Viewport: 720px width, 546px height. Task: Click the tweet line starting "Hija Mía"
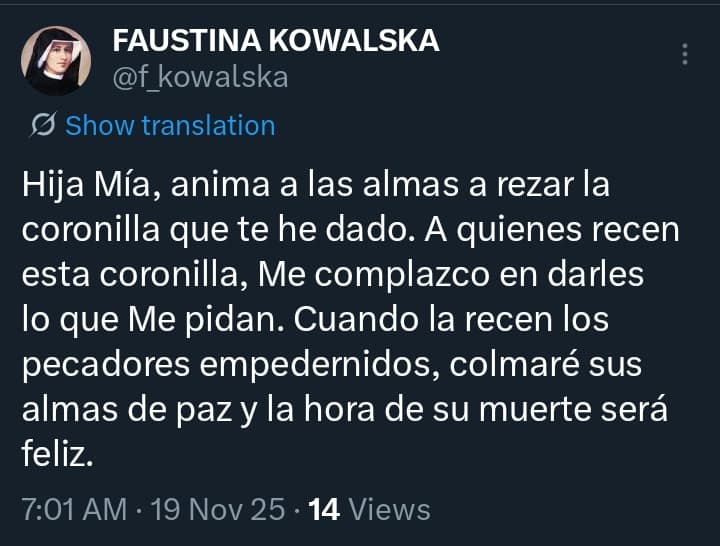point(315,186)
